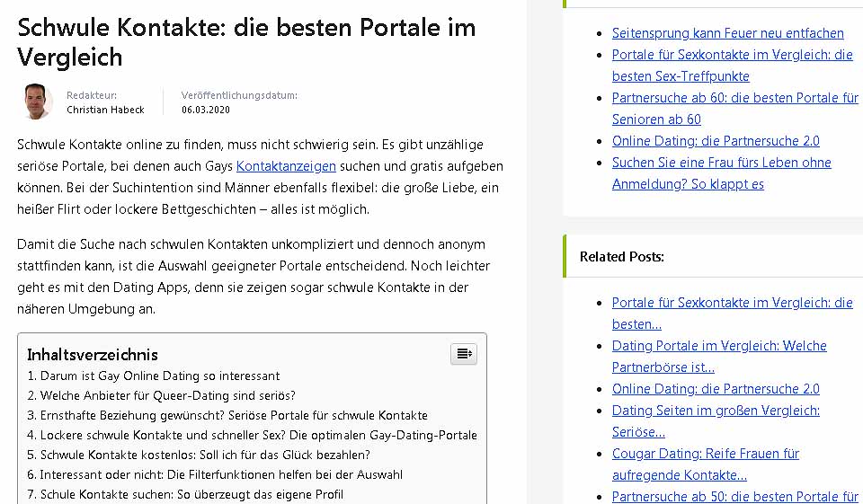
Task: Open 'Portale für Sexkontakte' link in top sidebar list
Action: 732,55
